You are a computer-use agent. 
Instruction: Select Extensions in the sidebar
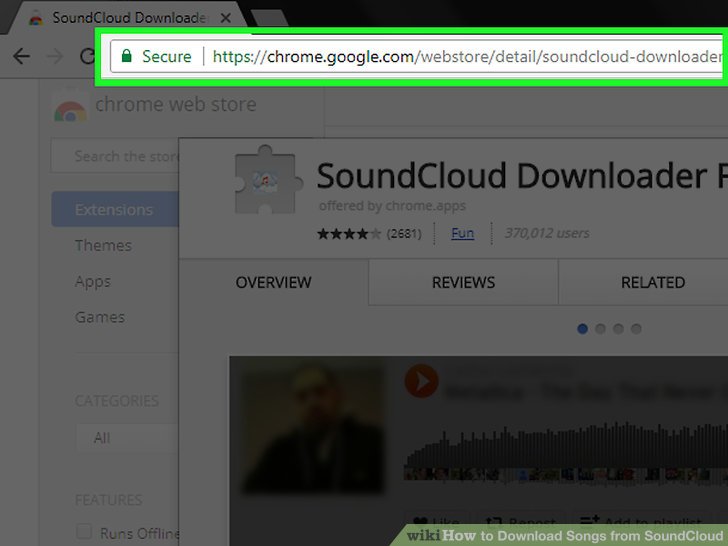(x=115, y=209)
